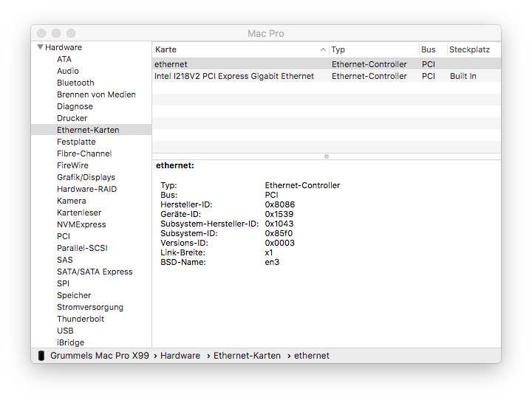
Task: Click the Mac Pro icon in path bar
Action: click(x=41, y=356)
